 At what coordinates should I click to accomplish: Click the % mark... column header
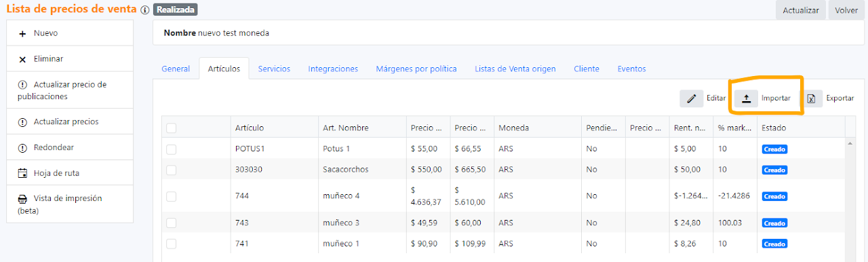(735, 128)
